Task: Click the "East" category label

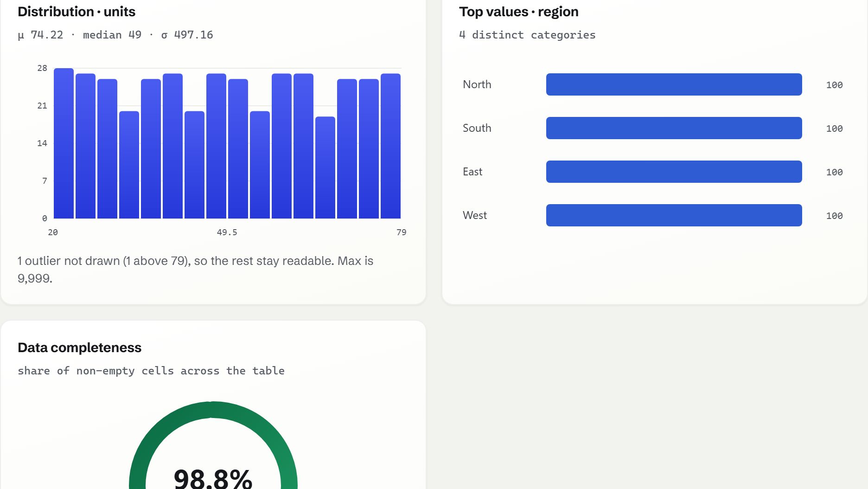Action: point(472,172)
